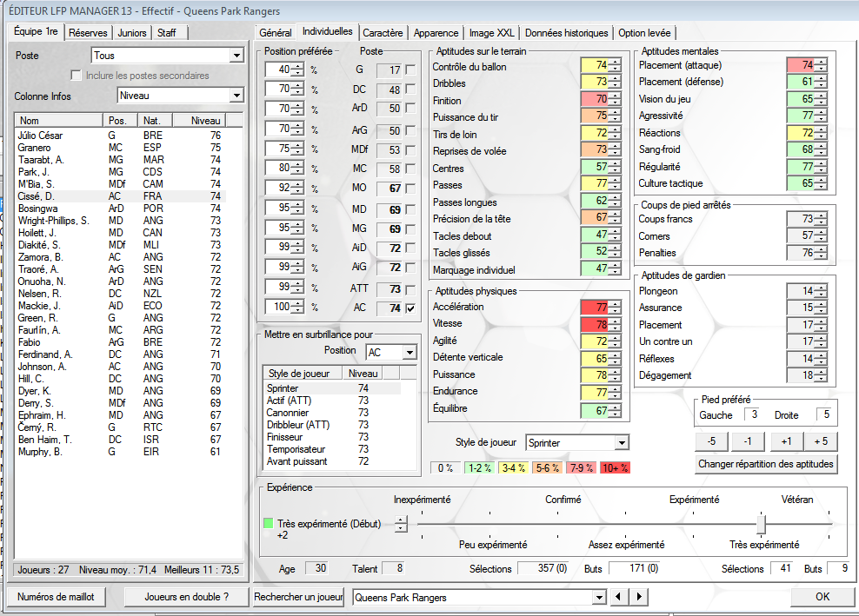Click the +1 aptitude adjustment button
The image size is (859, 616).
point(786,440)
